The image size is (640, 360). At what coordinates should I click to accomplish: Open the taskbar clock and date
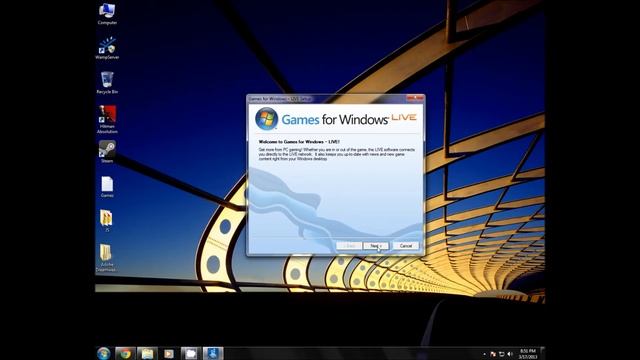click(527, 354)
